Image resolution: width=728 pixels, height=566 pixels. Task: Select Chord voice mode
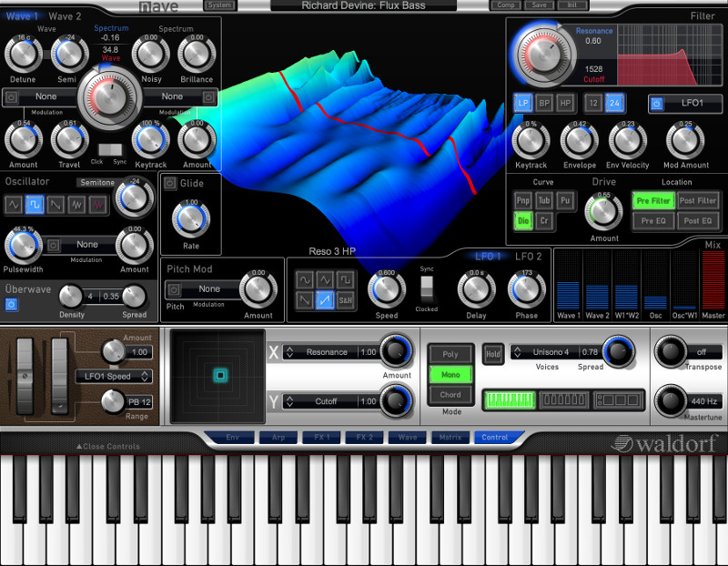(x=450, y=395)
